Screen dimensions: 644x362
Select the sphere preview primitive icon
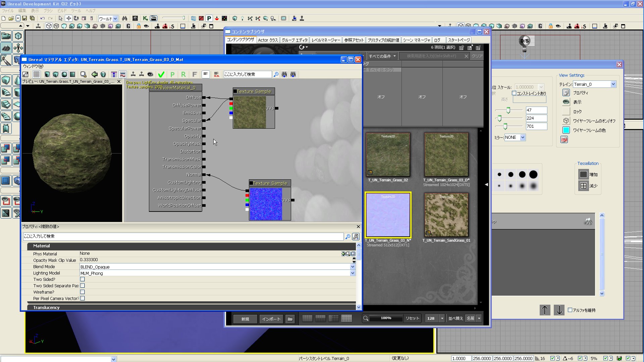click(x=64, y=74)
